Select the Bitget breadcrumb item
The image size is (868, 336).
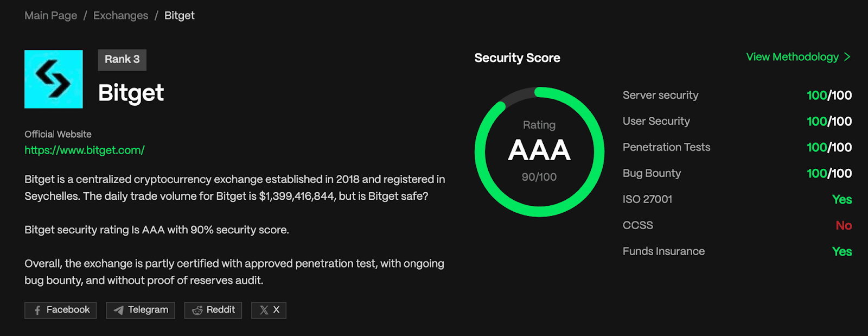tap(180, 16)
